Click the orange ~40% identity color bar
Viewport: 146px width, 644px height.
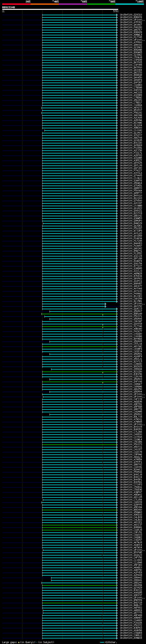tap(45, 4)
